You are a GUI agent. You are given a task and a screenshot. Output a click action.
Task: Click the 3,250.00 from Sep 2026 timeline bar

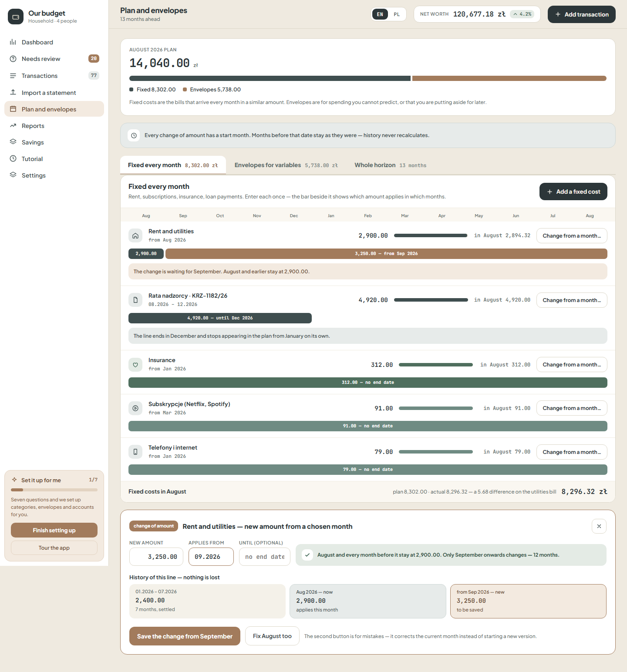click(386, 254)
